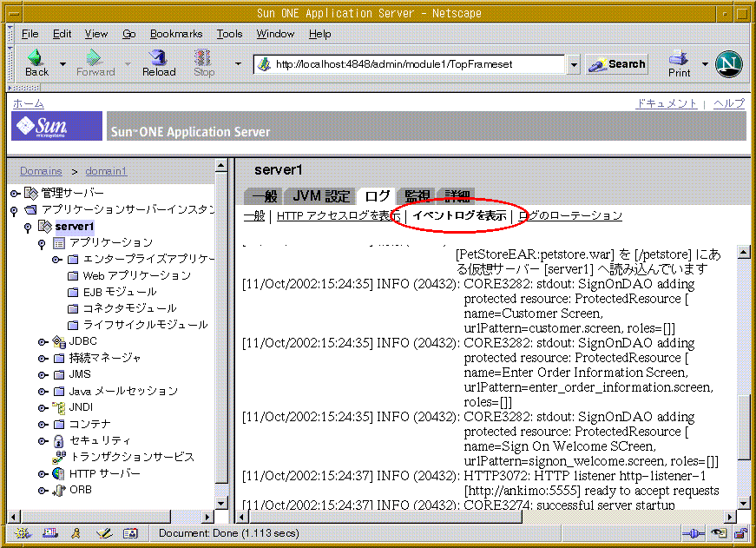Viewport: 756px width, 548px height.
Task: Open Instant Messenger status bar icon
Action: 76,533
